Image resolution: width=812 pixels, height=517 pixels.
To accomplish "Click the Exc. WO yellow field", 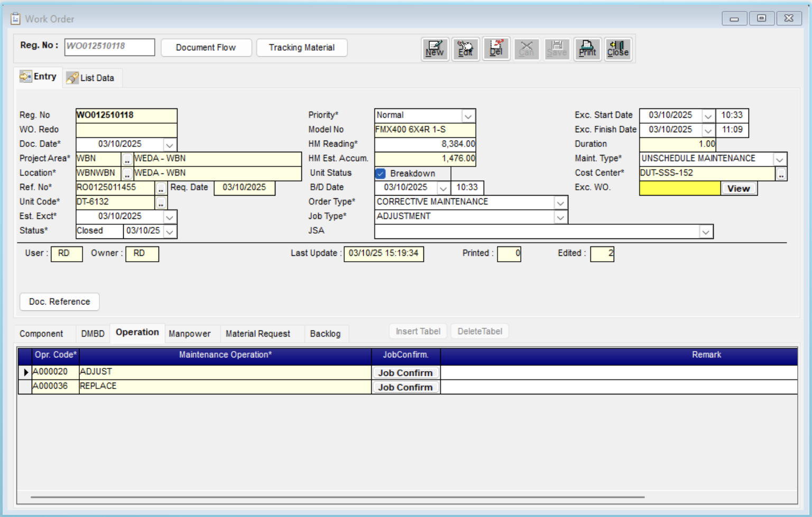I will [680, 188].
